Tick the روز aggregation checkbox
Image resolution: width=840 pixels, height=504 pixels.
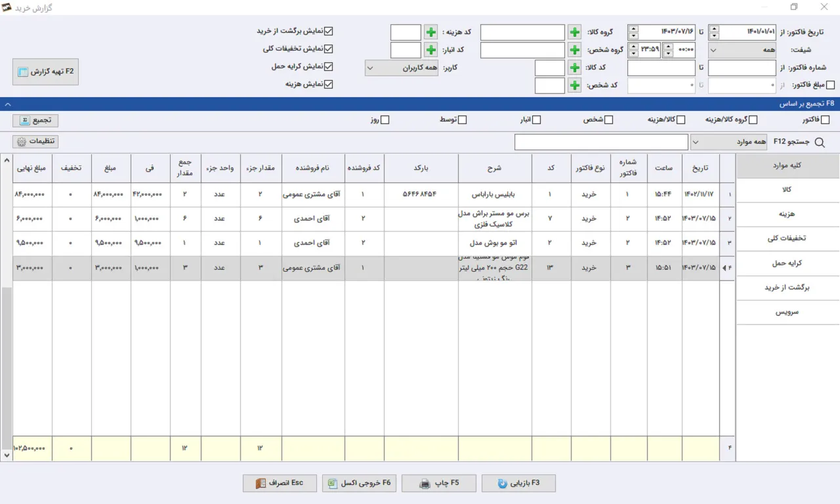pos(385,119)
